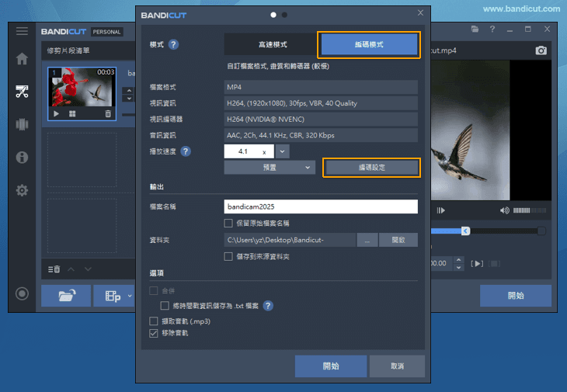The width and height of the screenshot is (567, 392).
Task: Move segment down with the down arrow
Action: point(88,269)
